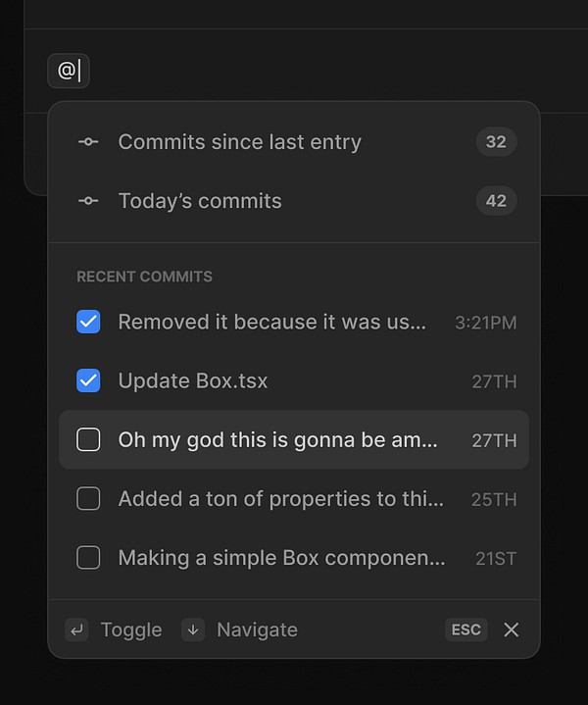588x705 pixels.
Task: Click the @ mention input field
Action: (x=69, y=71)
